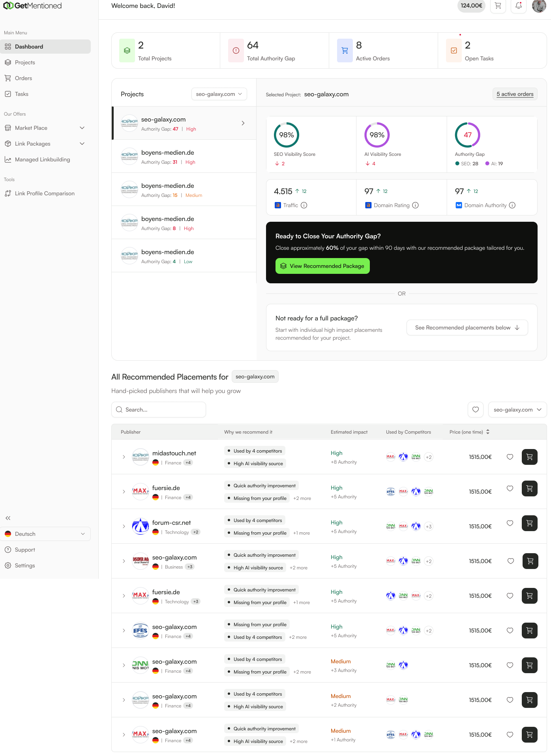
Task: Click the 124,00€ balance badge
Action: pos(471,6)
